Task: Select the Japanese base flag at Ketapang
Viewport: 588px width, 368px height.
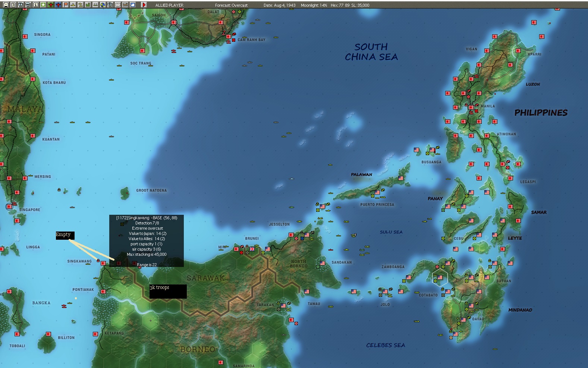Action: click(x=95, y=334)
